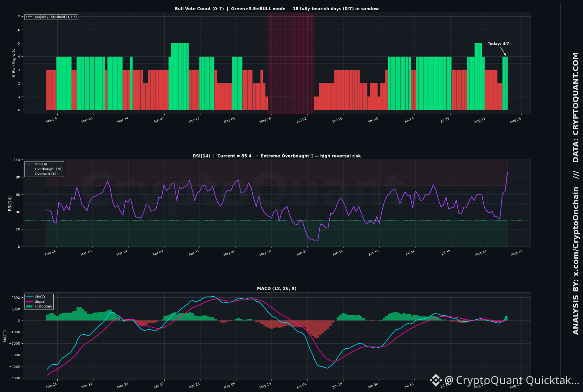Screen dimensions: 583x392
Task: Click the y-axis value 100 on RSI chart
Action: coord(18,160)
